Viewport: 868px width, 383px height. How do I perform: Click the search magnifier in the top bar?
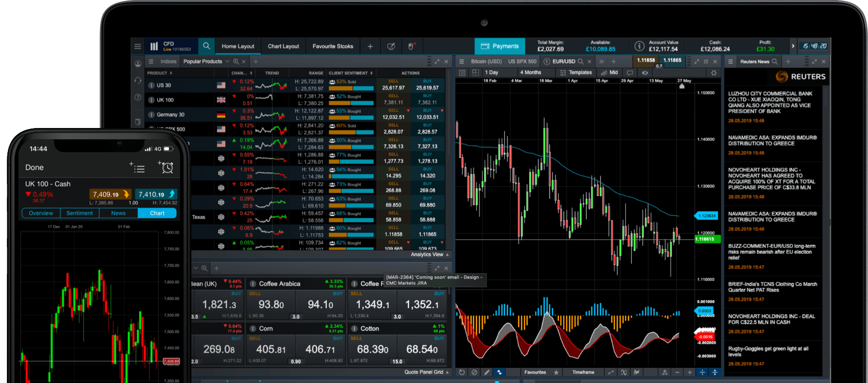(207, 46)
